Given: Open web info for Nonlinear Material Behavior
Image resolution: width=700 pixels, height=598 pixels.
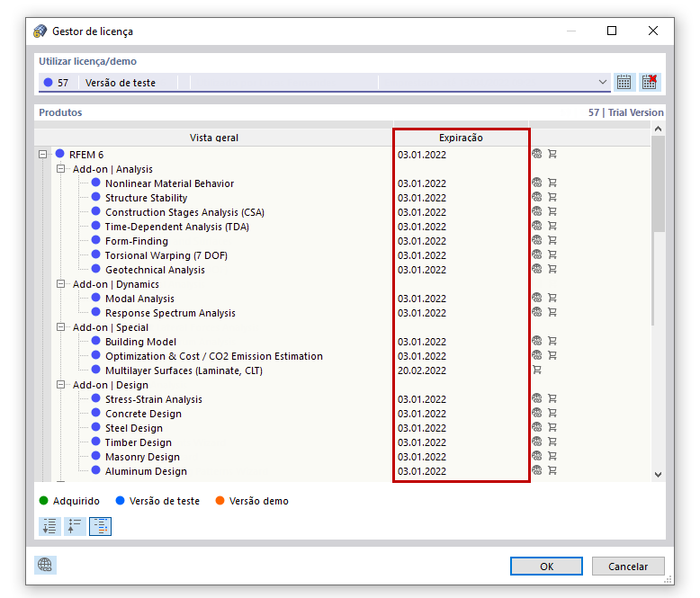Looking at the screenshot, I should click(x=536, y=183).
